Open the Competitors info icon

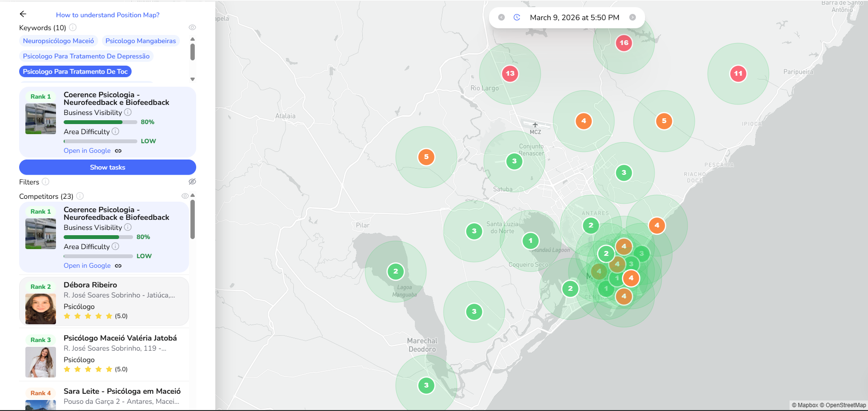pos(80,196)
